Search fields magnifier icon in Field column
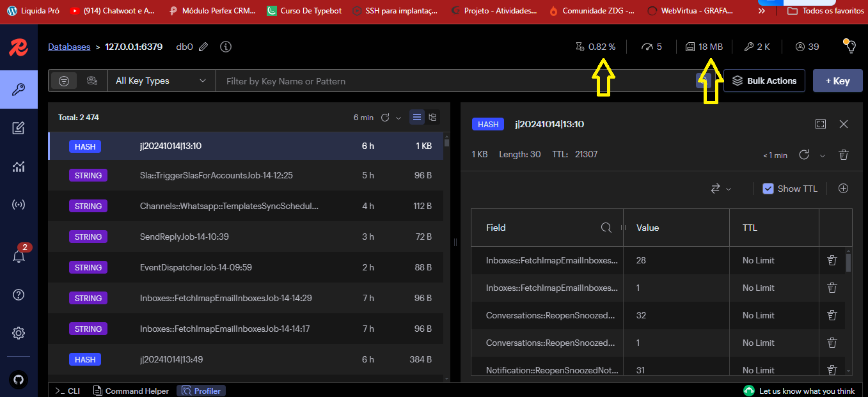 point(606,228)
